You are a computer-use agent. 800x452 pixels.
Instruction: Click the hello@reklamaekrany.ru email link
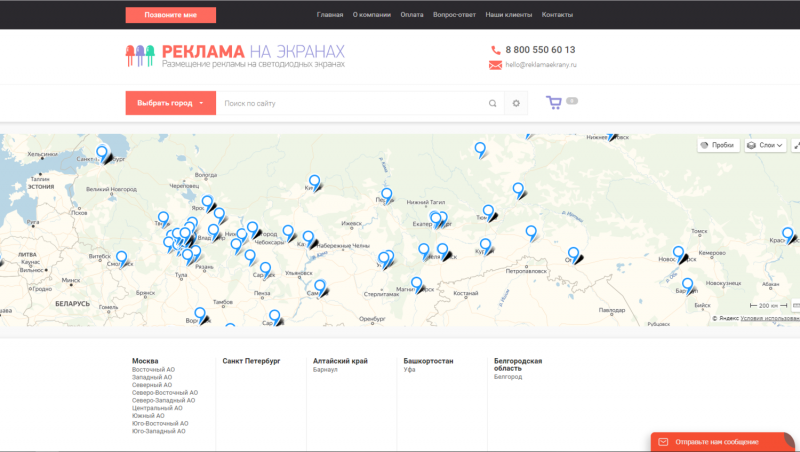(x=541, y=65)
